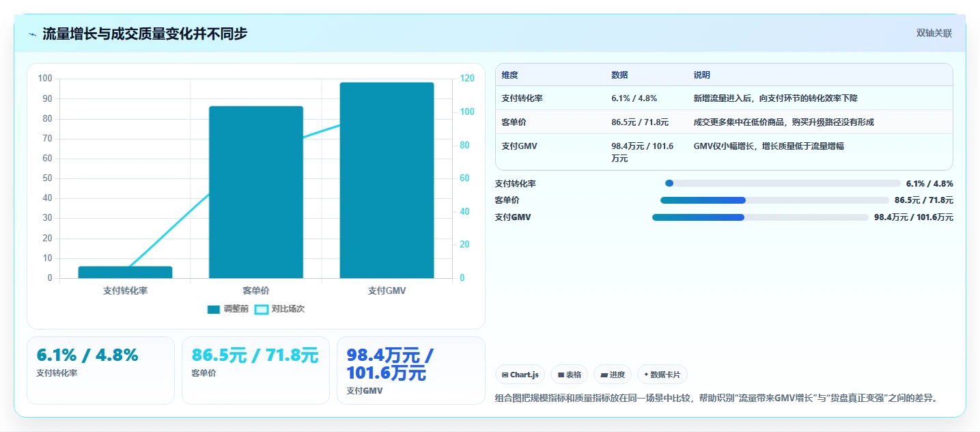
Task: Click the 支付转化率 cell in the table
Action: click(x=522, y=98)
